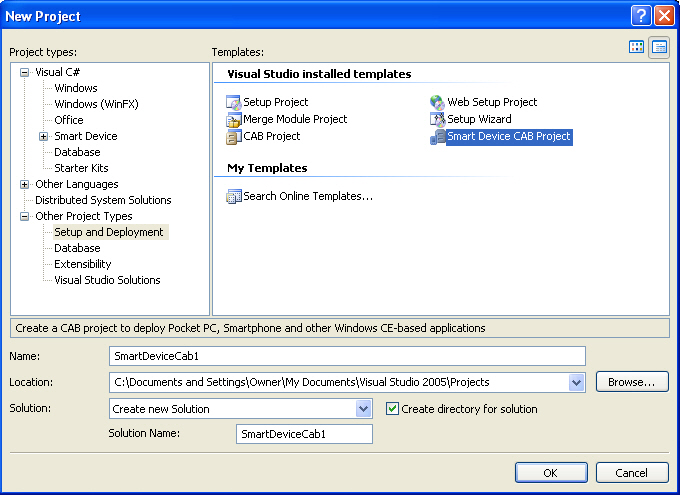Image resolution: width=680 pixels, height=495 pixels.
Task: Click the Browse button
Action: pyautogui.click(x=632, y=382)
